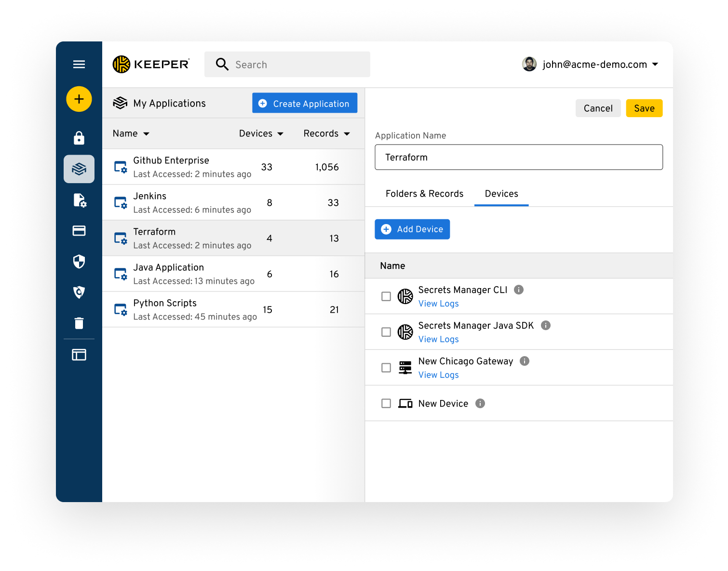The height and width of the screenshot is (571, 728).
Task: Click the 1,056 records count
Action: pos(327,167)
